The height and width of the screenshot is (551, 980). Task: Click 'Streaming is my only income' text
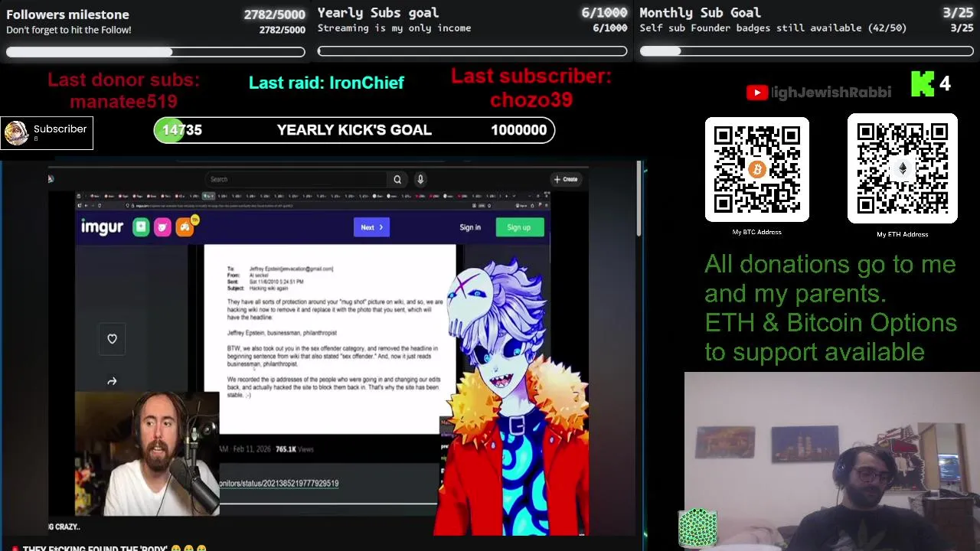coord(394,28)
